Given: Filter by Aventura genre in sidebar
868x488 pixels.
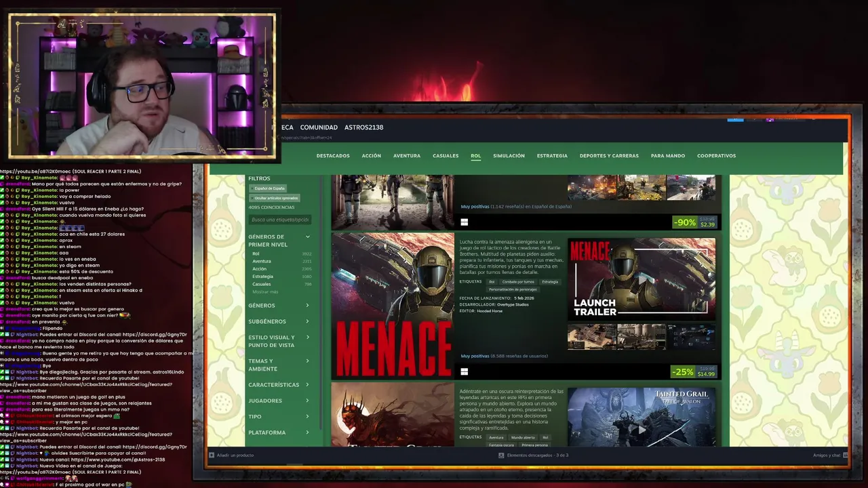Looking at the screenshot, I should tap(281, 262).
